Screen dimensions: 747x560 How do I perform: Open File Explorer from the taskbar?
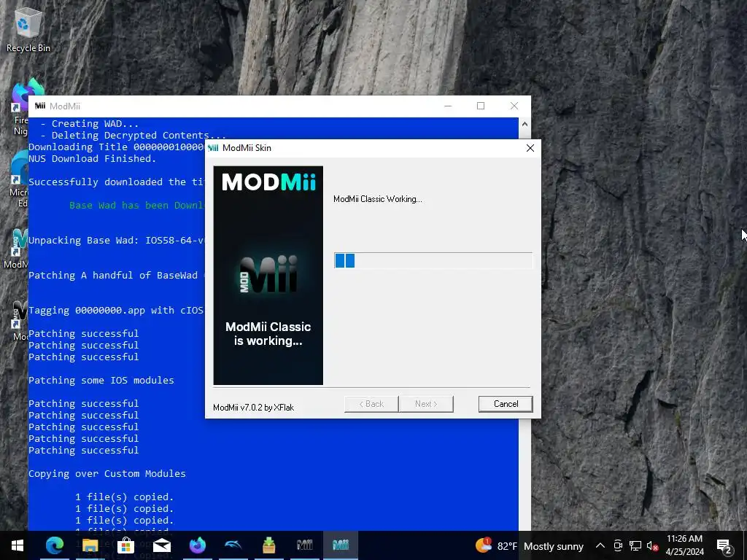90,545
